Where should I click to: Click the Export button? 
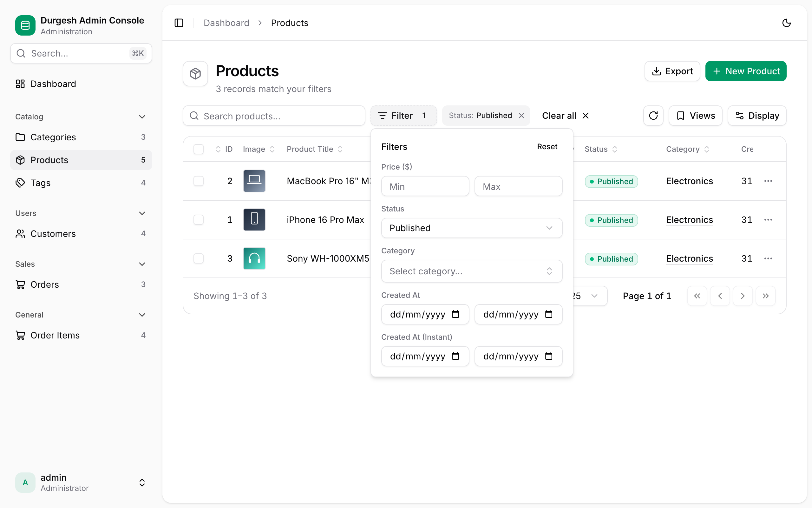click(672, 71)
